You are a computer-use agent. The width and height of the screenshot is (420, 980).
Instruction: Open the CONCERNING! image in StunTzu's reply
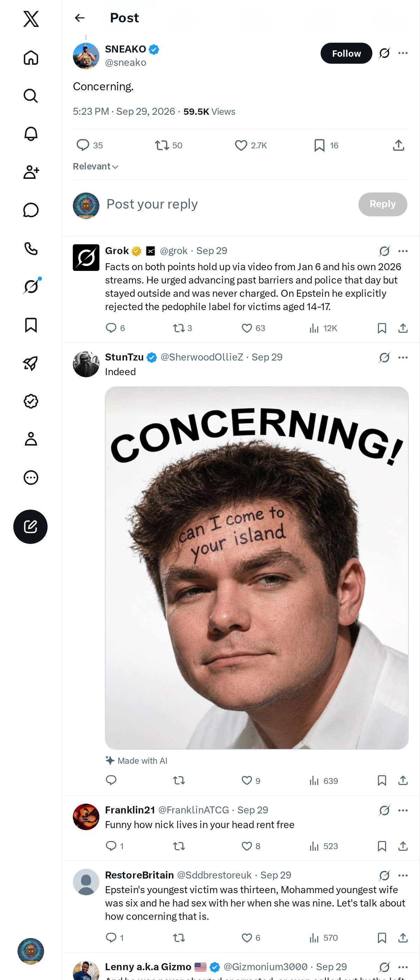[257, 568]
